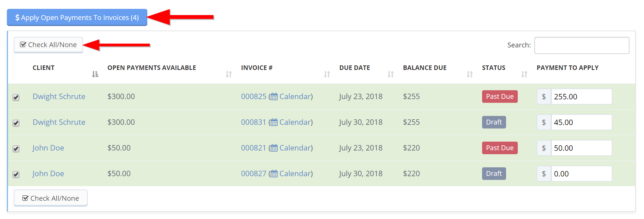The width and height of the screenshot is (644, 219).
Task: Open Calendar icon for invoice 000827
Action: [274, 174]
